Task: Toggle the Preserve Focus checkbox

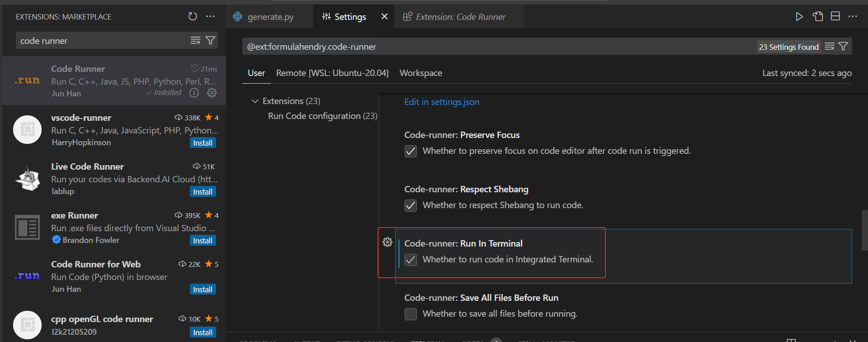Action: (410, 151)
